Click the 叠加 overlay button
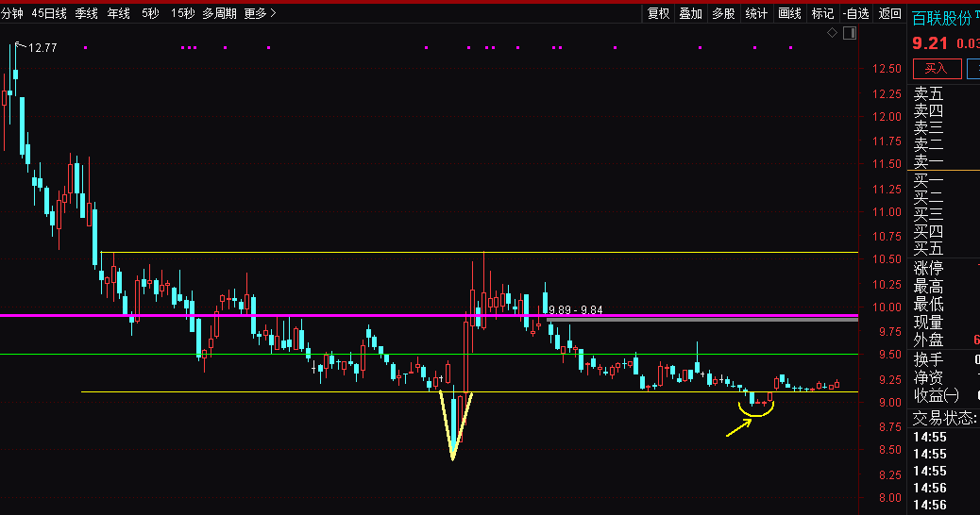Viewport: 980px width, 515px height. click(x=690, y=13)
